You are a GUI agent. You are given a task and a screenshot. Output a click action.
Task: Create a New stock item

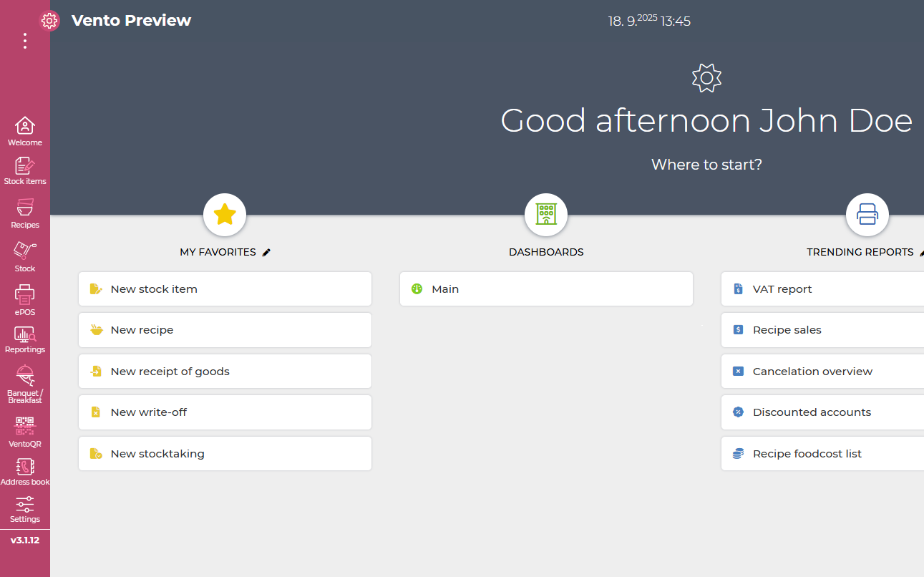225,289
